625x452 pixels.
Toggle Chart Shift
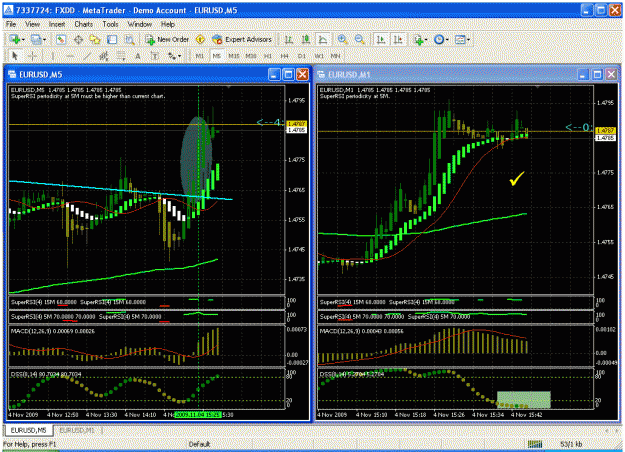(398, 39)
